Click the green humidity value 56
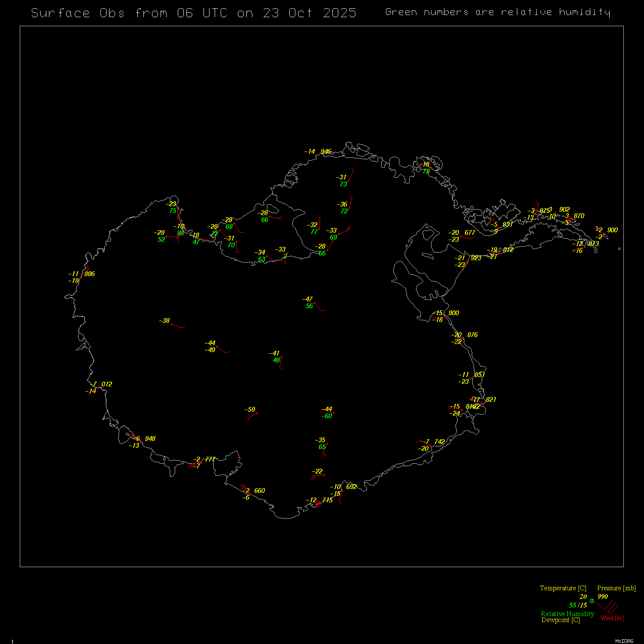Image resolution: width=644 pixels, height=644 pixels. pyautogui.click(x=309, y=306)
